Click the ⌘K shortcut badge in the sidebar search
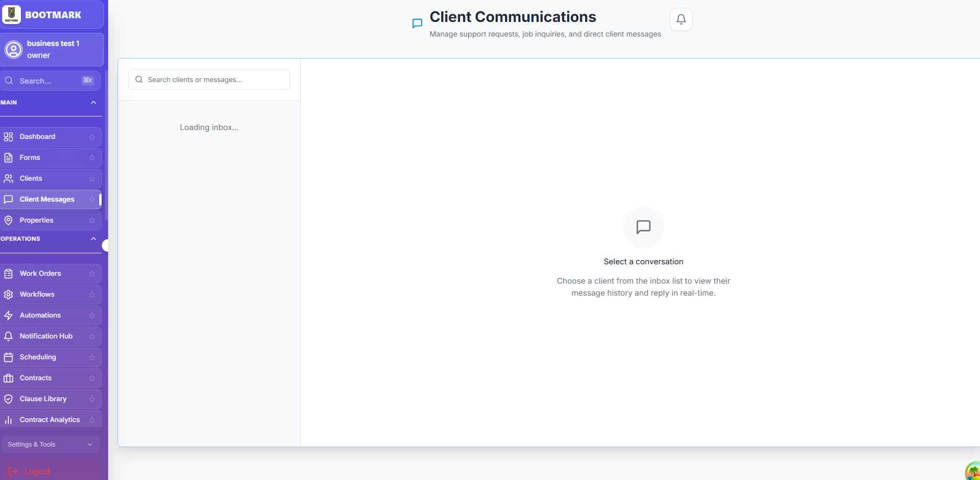980x480 pixels. [88, 80]
